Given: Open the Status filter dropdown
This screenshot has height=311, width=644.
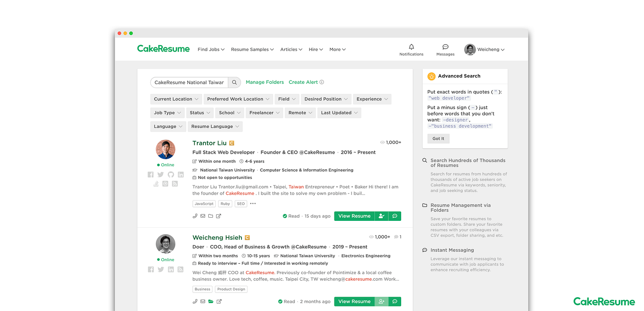Looking at the screenshot, I should (200, 113).
